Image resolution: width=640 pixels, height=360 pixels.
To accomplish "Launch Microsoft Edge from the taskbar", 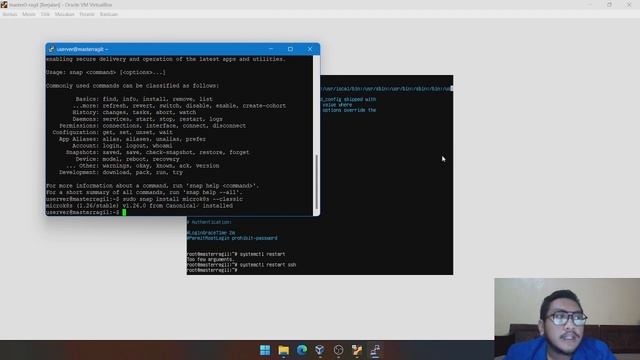I will (x=302, y=350).
